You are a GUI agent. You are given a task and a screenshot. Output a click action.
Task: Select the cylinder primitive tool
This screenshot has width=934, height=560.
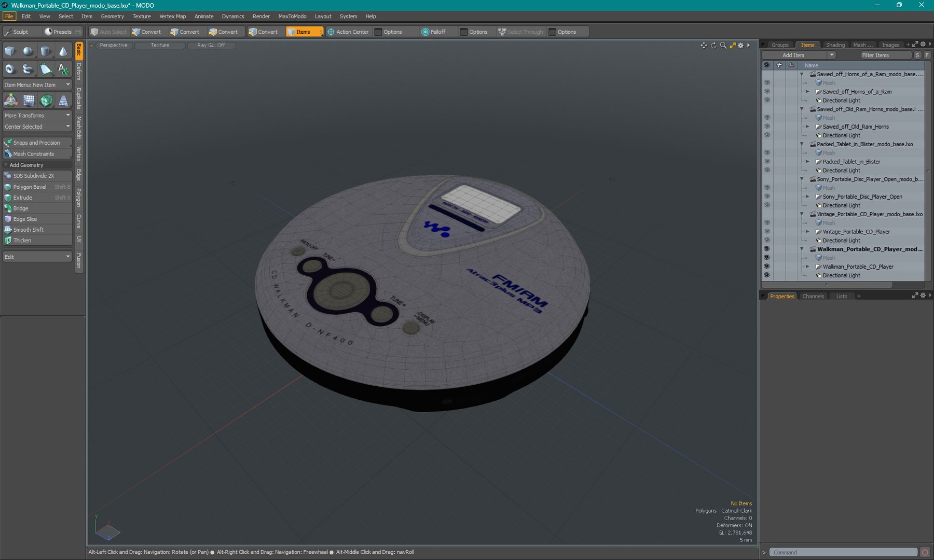[x=46, y=51]
